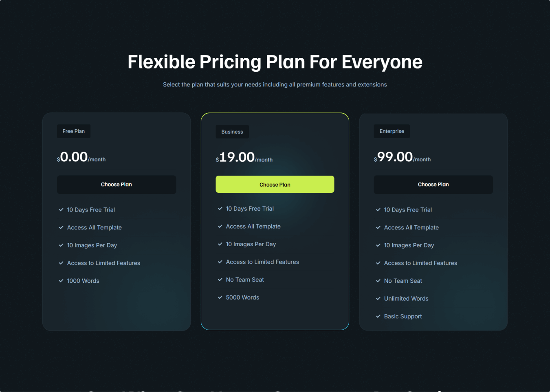Image resolution: width=550 pixels, height=392 pixels.
Task: Click Flexible Pricing Plan For Everyone heading
Action: tap(275, 62)
